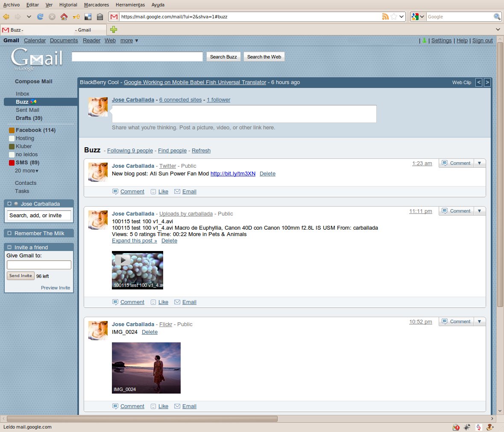Click Expand this post link
This screenshot has height=432, width=504.
click(135, 241)
